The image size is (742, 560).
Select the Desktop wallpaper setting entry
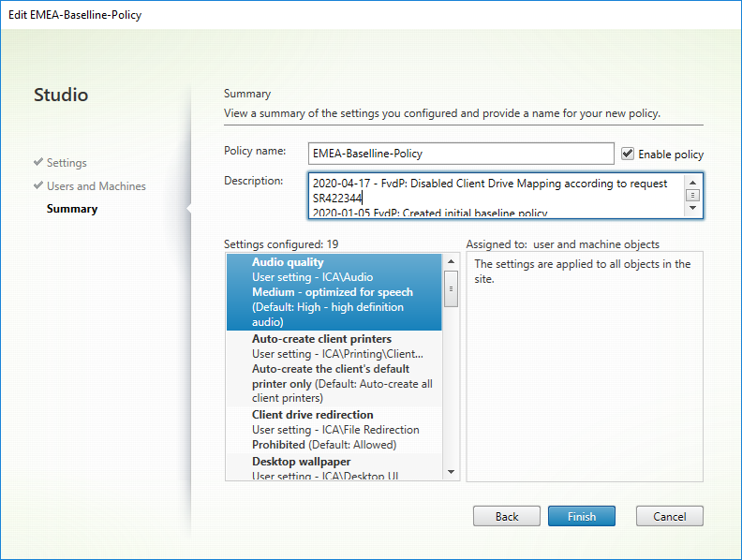coord(334,467)
